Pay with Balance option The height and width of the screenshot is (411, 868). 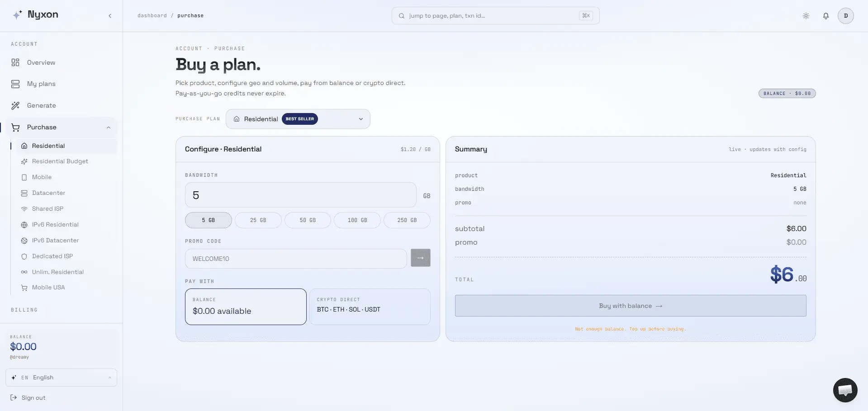coord(246,307)
